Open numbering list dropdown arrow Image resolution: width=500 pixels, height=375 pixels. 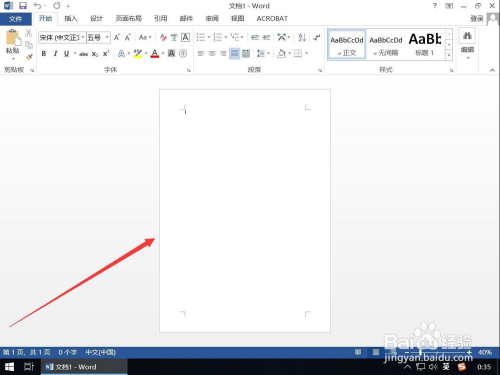click(x=226, y=37)
